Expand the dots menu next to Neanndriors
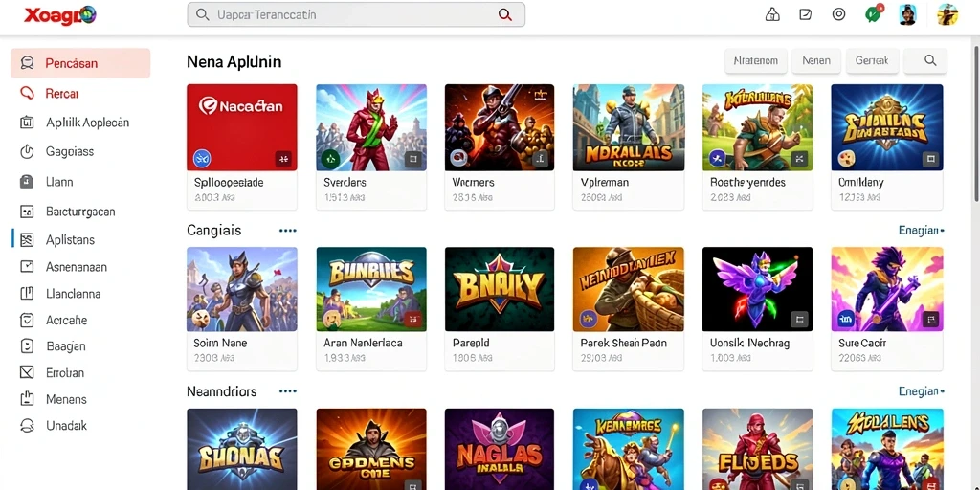 [x=287, y=391]
